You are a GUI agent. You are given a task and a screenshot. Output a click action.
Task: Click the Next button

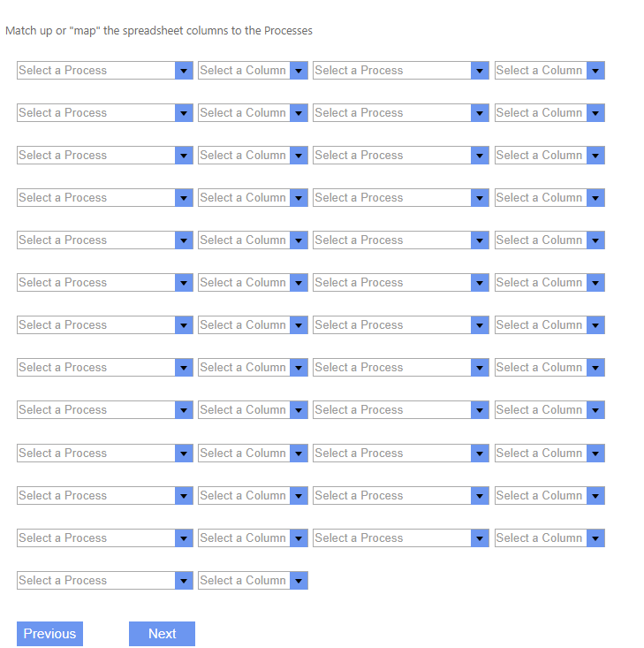tap(162, 634)
